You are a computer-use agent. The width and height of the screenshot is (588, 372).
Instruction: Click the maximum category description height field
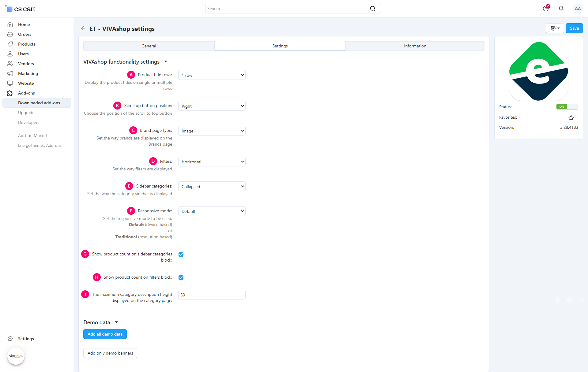(x=212, y=295)
